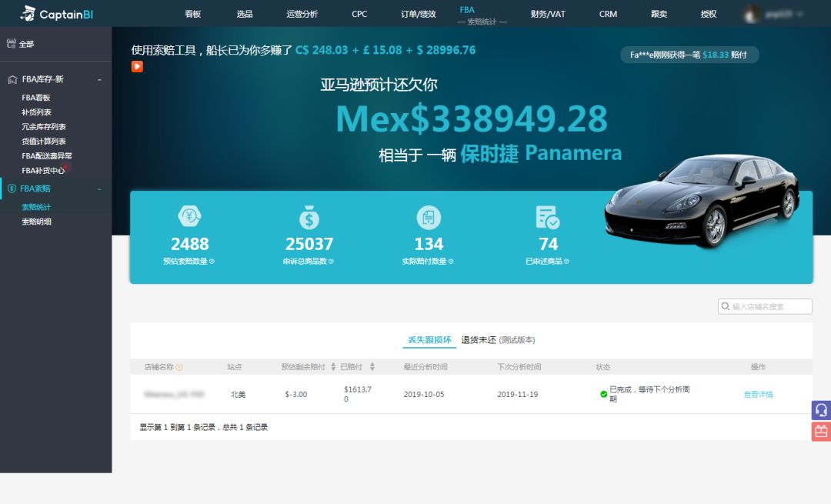Click the 查看详情 link in the table row
The width and height of the screenshot is (831, 504).
tap(759, 394)
